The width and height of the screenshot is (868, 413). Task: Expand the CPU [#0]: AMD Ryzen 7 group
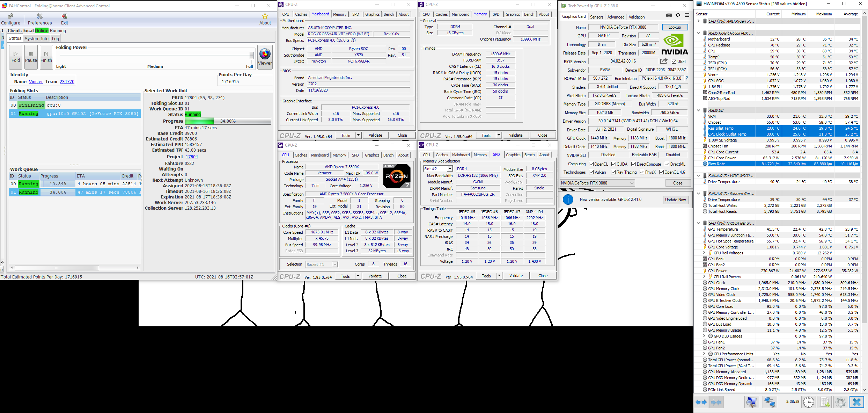[x=698, y=21]
